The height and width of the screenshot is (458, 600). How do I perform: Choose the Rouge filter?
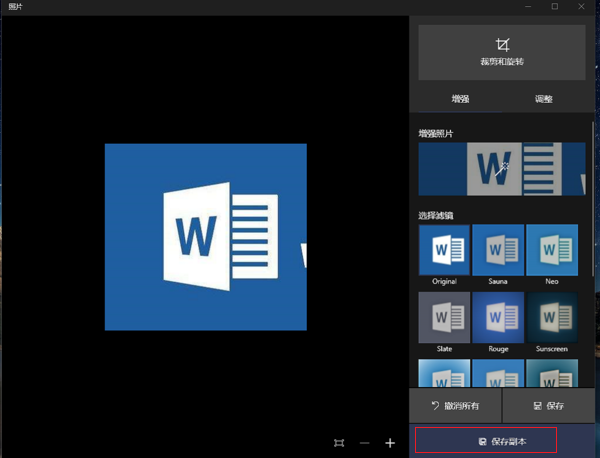498,318
